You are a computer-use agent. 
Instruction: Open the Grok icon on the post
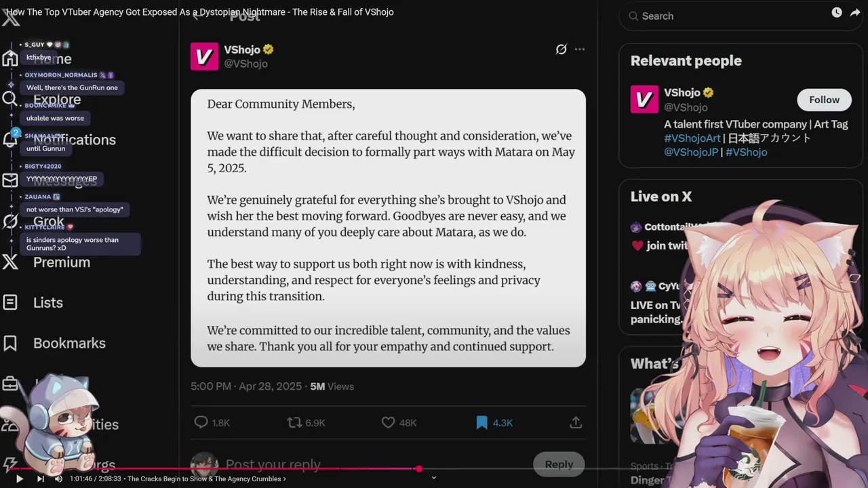561,49
